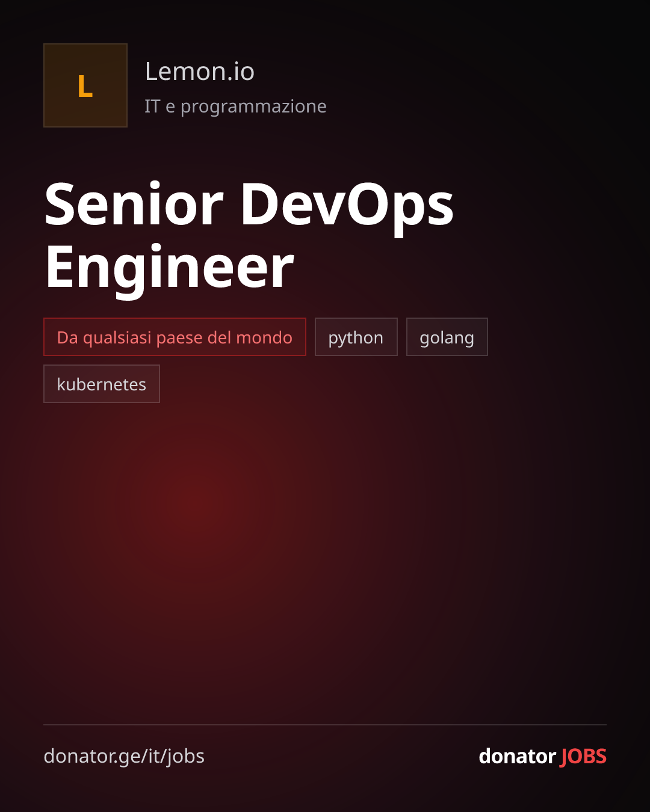This screenshot has height=812, width=650.
Task: Click the word Senior in the heading
Action: click(x=134, y=205)
